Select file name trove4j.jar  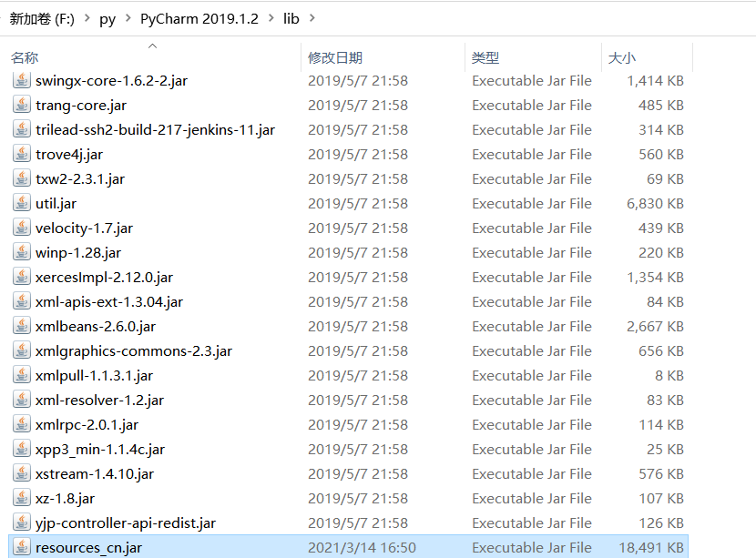[x=69, y=155]
